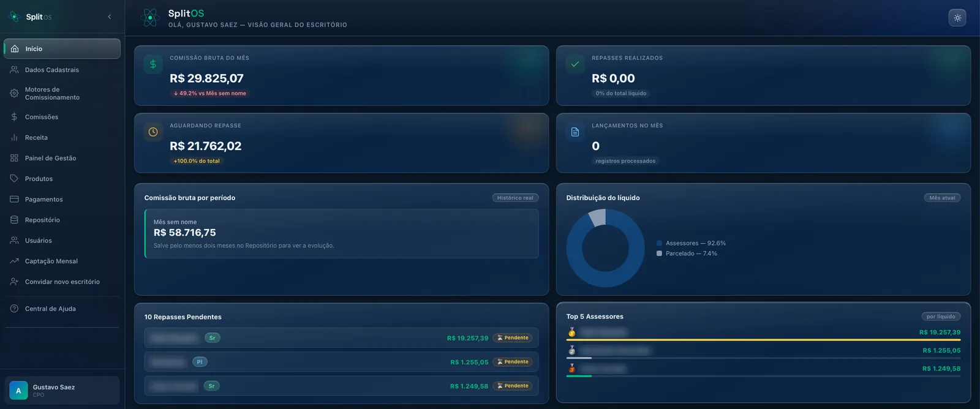Click Pendente status on R$ 1.255,05 row
Screen dimensions: 980x409
pyautogui.click(x=513, y=362)
